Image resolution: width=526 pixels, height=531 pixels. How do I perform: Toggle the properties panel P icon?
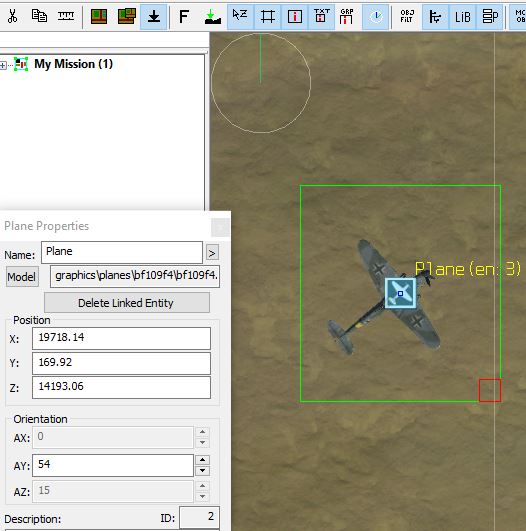tap(490, 17)
